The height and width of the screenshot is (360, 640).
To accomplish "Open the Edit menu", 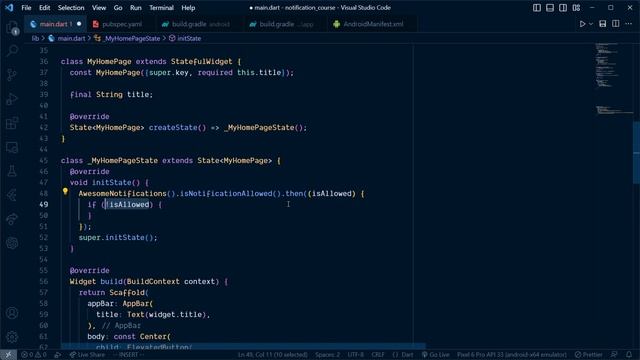I will [44, 8].
